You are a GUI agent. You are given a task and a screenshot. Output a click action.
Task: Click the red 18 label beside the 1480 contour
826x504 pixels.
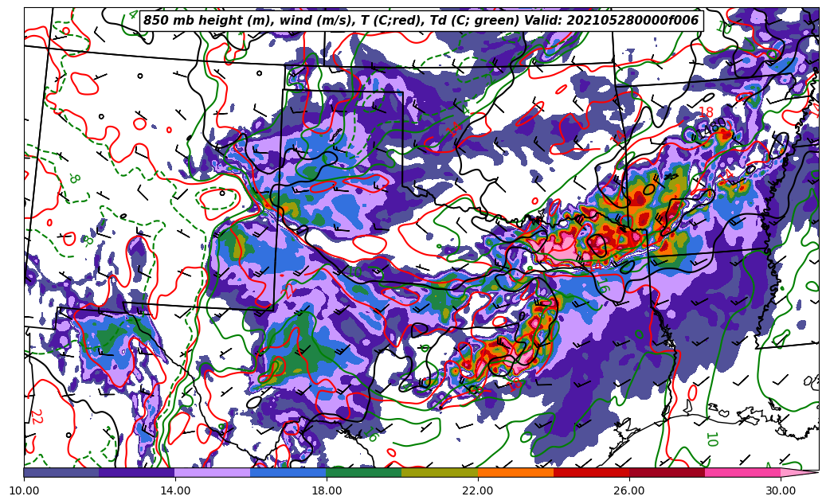click(x=706, y=112)
